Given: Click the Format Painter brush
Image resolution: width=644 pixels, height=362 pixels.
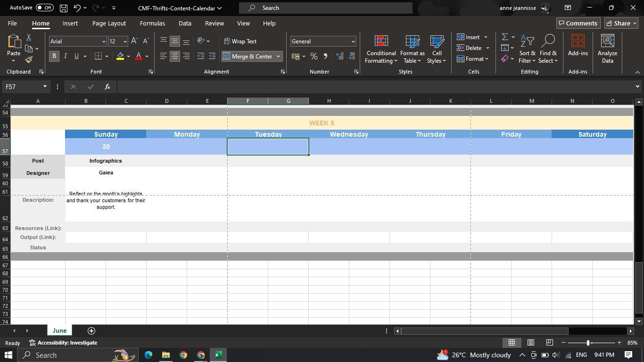Looking at the screenshot, I should click(x=29, y=60).
